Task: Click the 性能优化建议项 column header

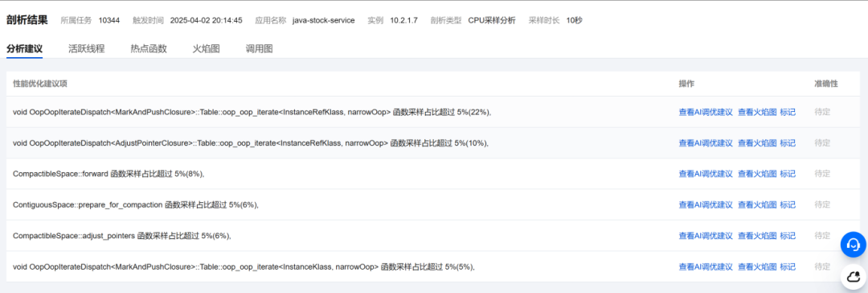Action: coord(40,84)
